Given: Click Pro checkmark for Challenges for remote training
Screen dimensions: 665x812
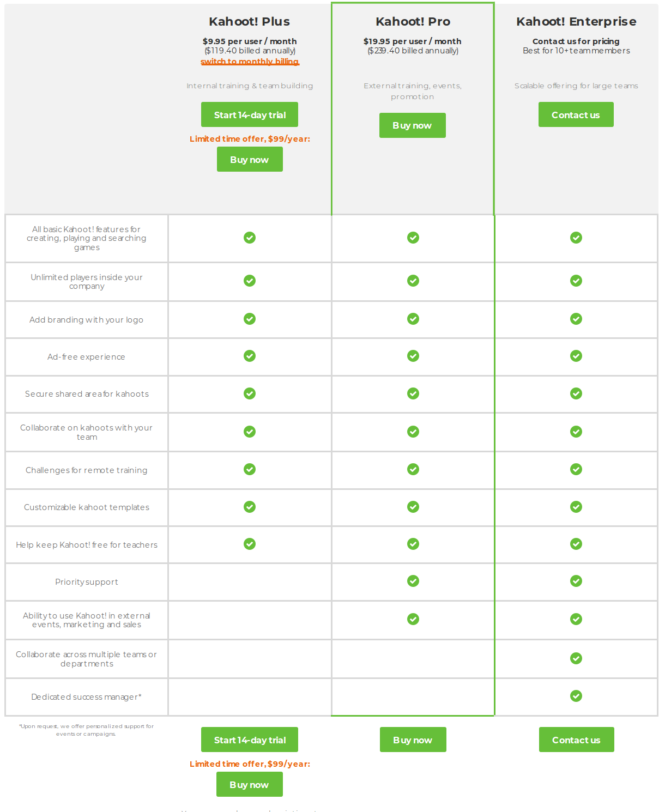Looking at the screenshot, I should (413, 469).
